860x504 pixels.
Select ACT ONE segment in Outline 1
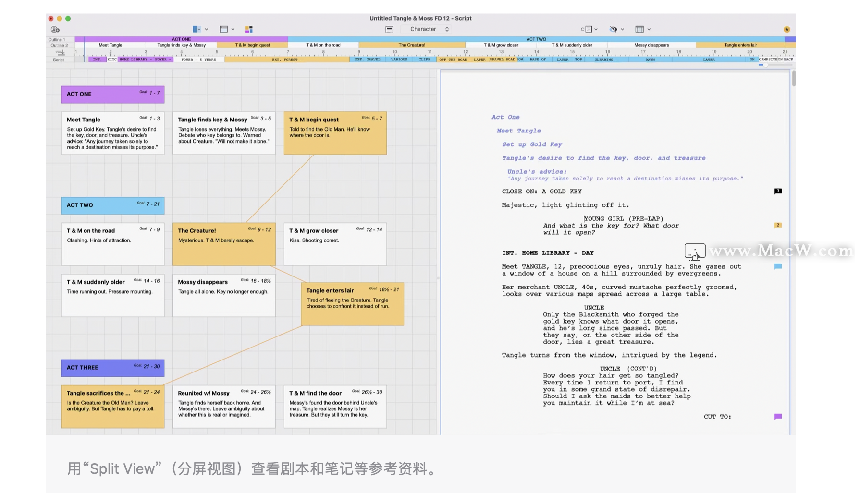pyautogui.click(x=182, y=39)
